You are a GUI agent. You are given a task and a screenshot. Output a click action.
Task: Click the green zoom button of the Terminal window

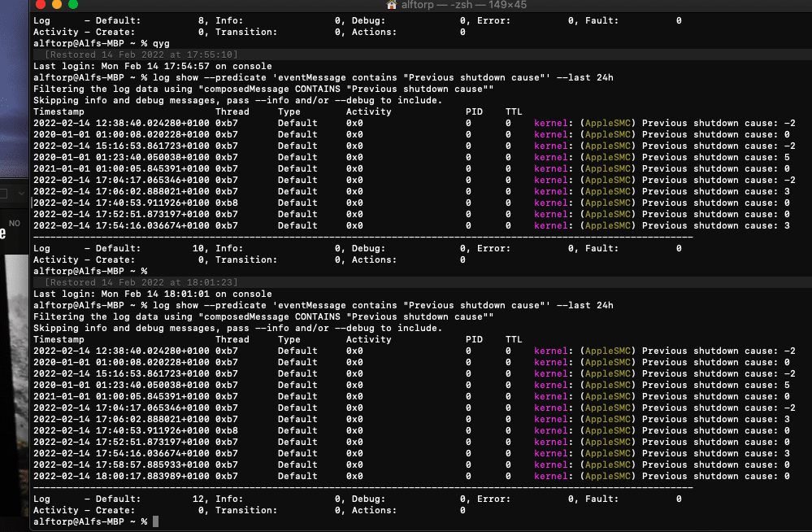pos(73,4)
